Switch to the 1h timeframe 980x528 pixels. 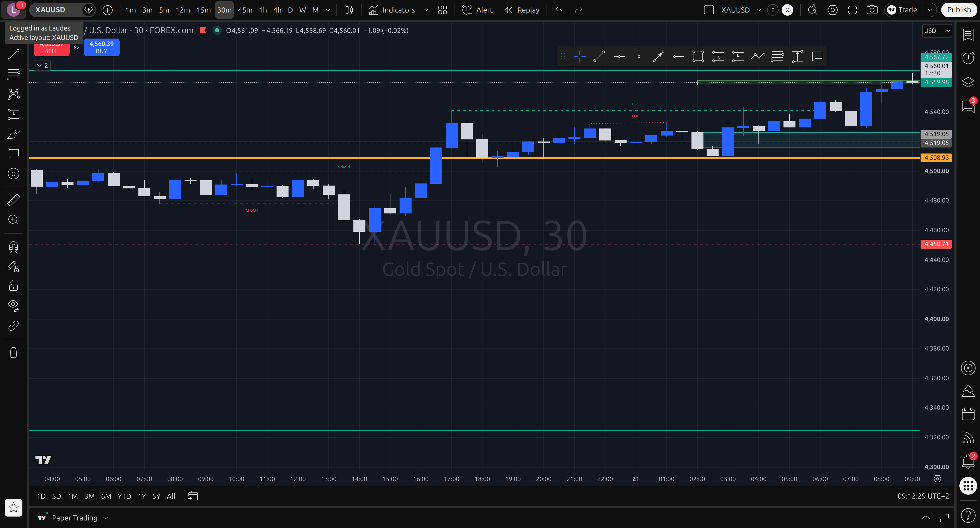point(263,10)
